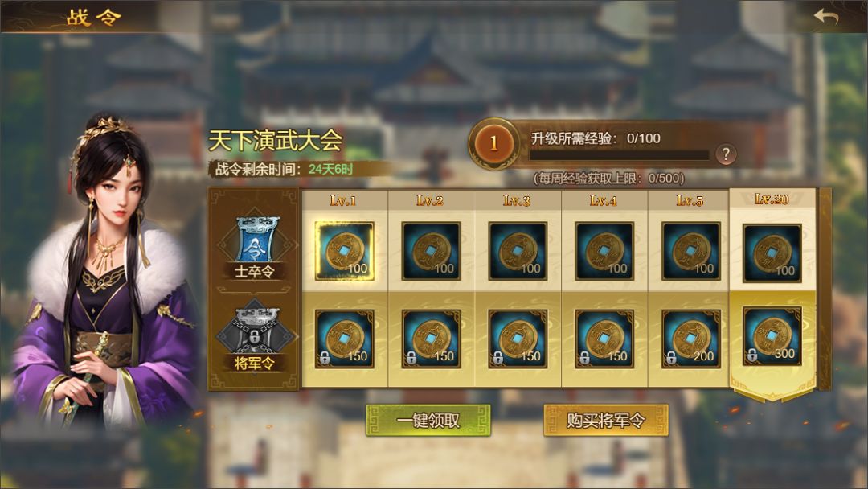This screenshot has width=868, height=489.
Task: Click the Lv.5 士卒令 100 coin reward
Action: 691,251
